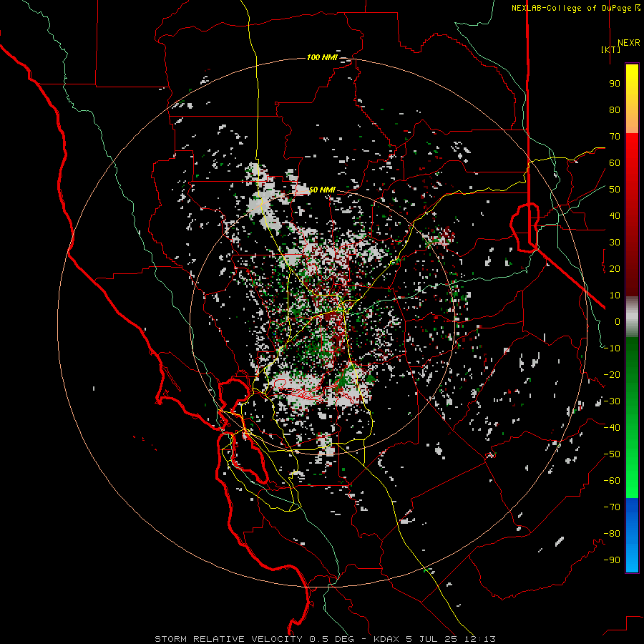Click the 40 value on the velocity scale
644x644 pixels.
pos(615,216)
